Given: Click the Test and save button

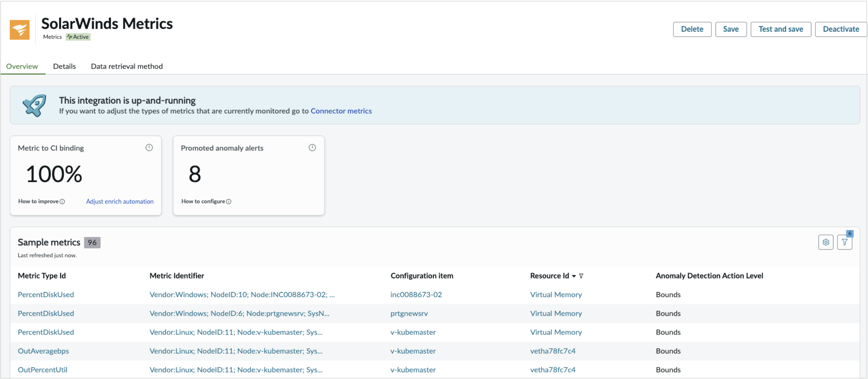Looking at the screenshot, I should tap(780, 29).
